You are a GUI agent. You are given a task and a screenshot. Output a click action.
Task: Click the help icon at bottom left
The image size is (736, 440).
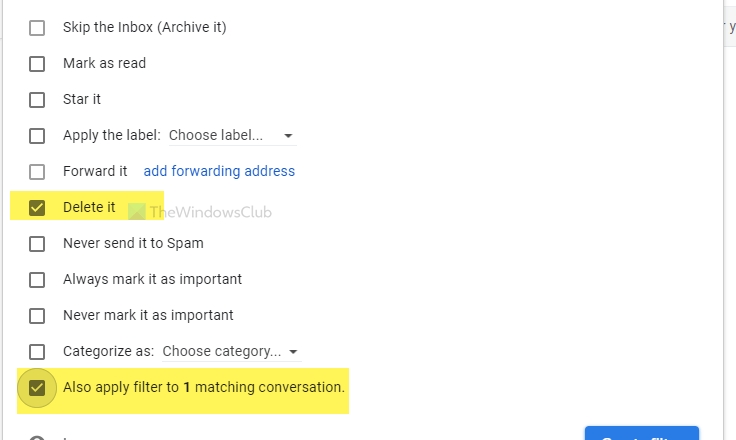click(x=37, y=437)
